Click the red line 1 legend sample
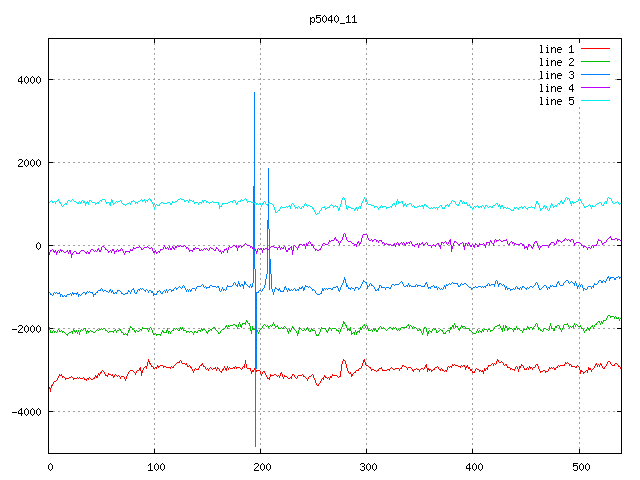The width and height of the screenshot is (640, 480). (x=595, y=49)
